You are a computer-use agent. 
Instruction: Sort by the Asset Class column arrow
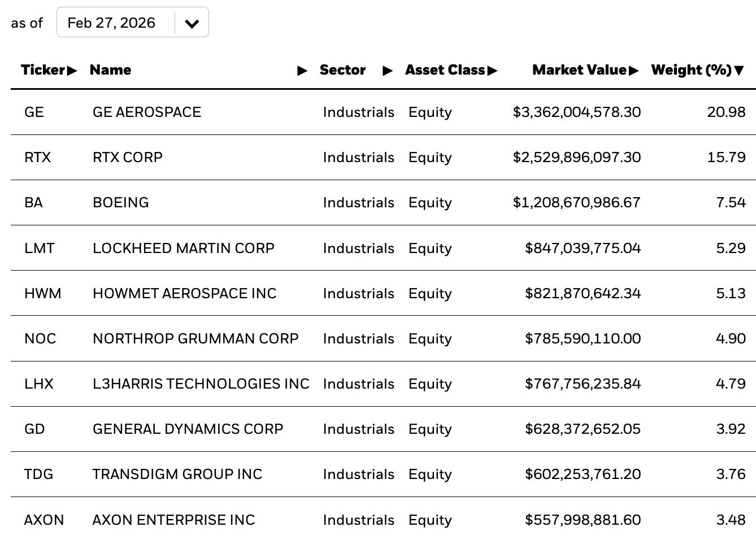[492, 71]
